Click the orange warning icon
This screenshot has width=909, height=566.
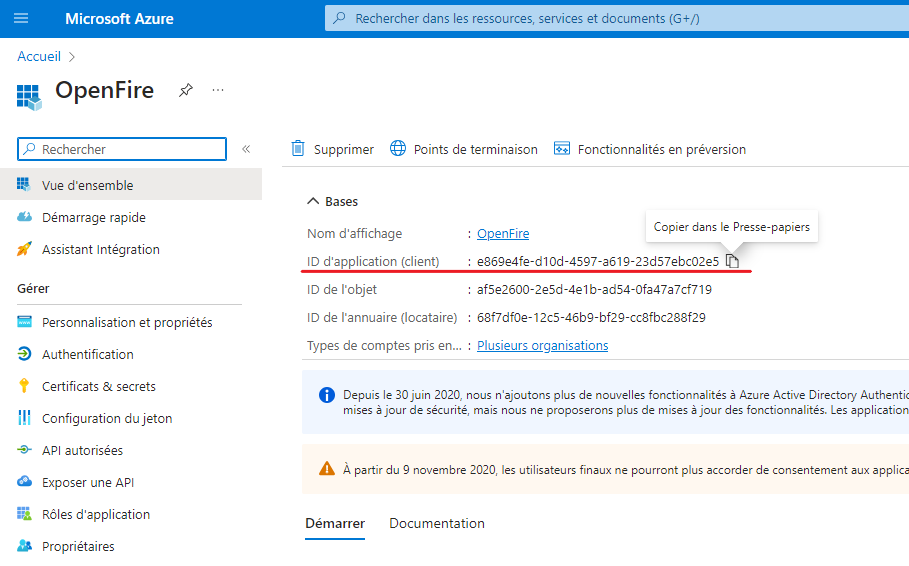(x=327, y=469)
